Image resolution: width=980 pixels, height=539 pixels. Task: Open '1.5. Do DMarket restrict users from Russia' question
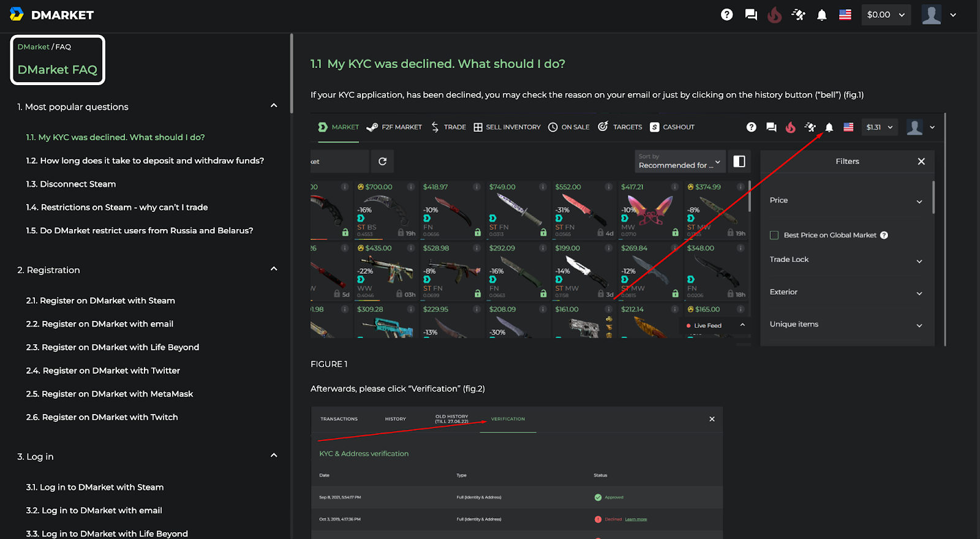[x=140, y=230]
